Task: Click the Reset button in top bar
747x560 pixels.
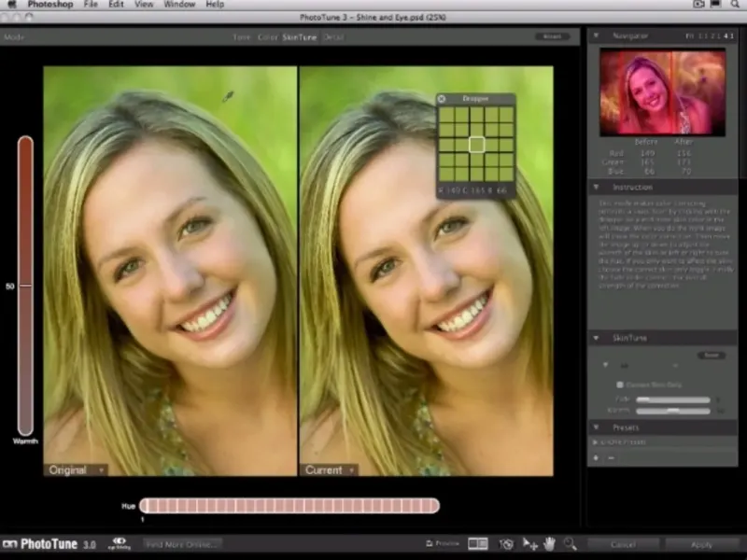Action: [x=552, y=36]
